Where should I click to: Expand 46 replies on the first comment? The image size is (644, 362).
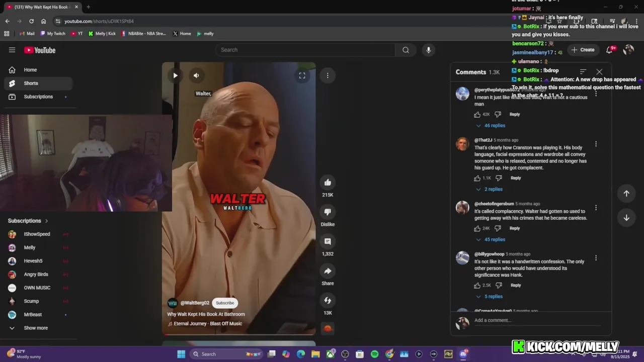click(x=491, y=126)
